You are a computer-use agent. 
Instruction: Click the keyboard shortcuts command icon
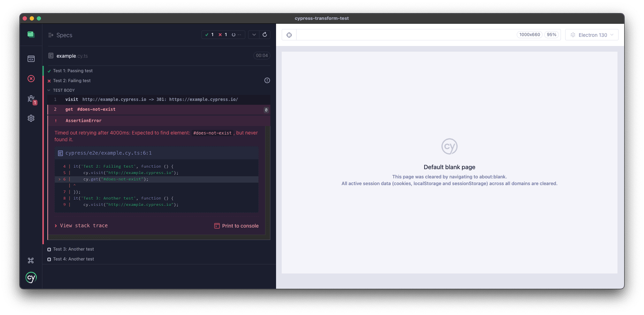31,260
